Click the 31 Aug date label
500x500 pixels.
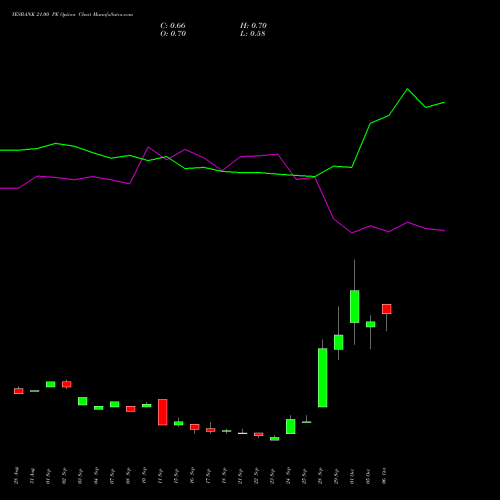32,476
